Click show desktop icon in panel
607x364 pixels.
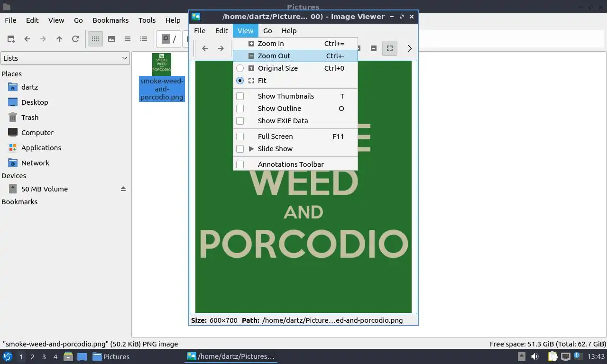(x=82, y=357)
